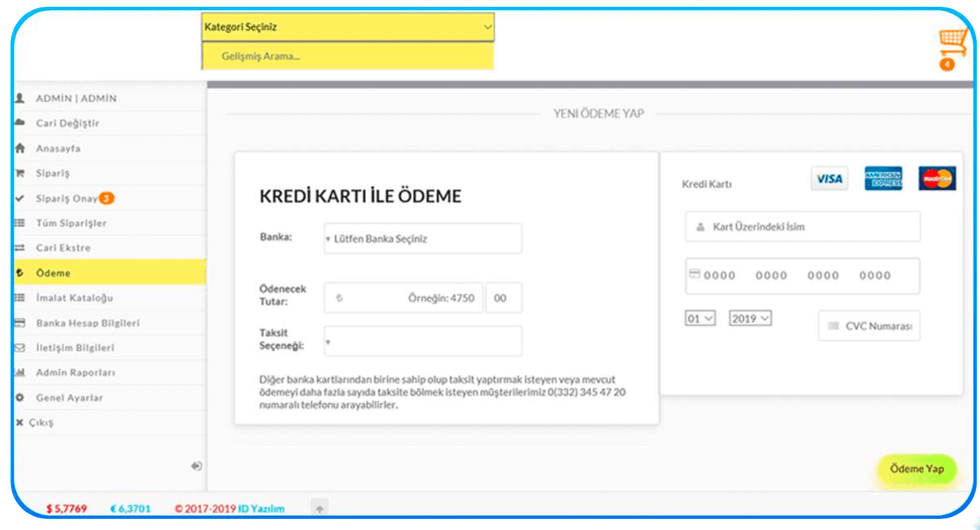The height and width of the screenshot is (530, 980).
Task: Open the Lütfen Banka Seçiniz dropdown
Action: click(423, 238)
